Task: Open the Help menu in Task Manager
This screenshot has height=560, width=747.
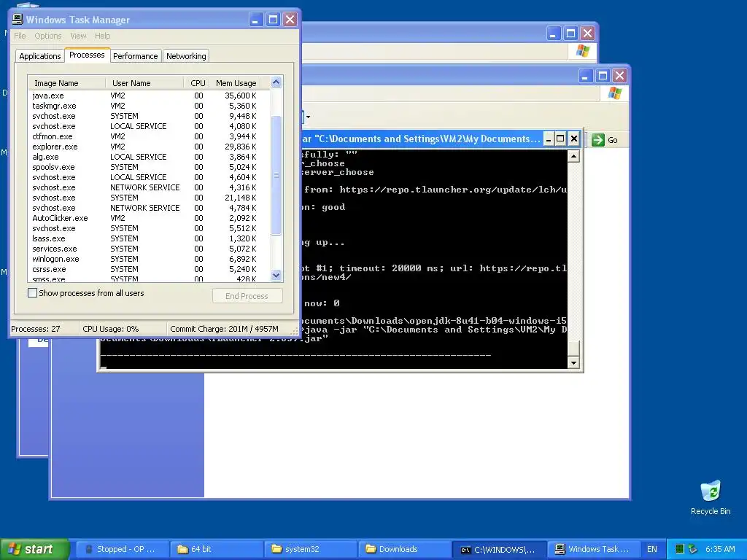Action: (102, 36)
